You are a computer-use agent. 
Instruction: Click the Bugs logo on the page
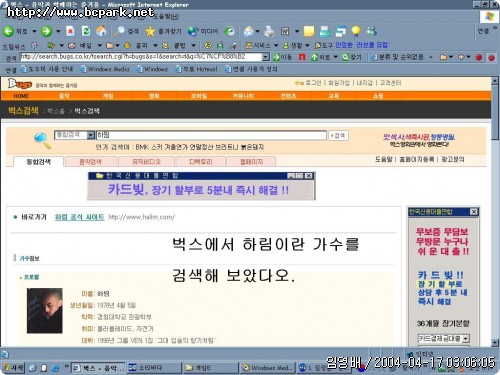pos(20,84)
